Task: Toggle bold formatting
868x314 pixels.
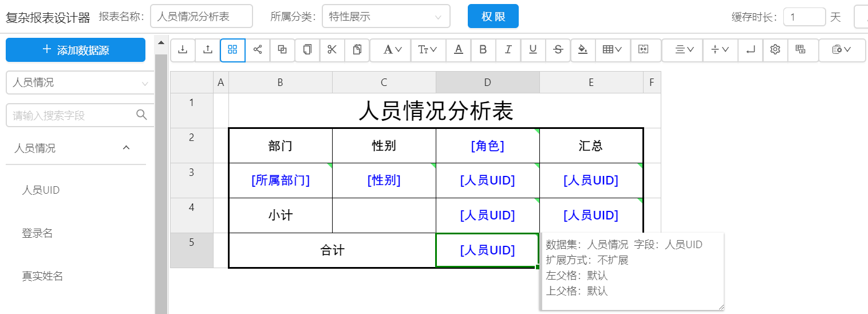Action: 483,50
